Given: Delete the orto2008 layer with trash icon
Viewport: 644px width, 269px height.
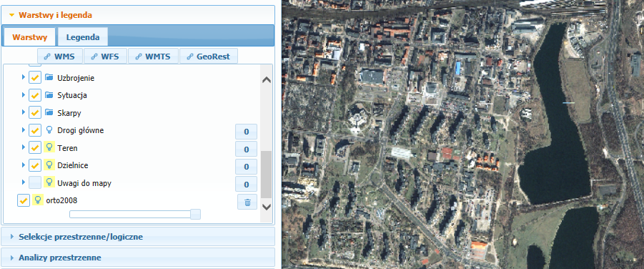Looking at the screenshot, I should pyautogui.click(x=247, y=202).
